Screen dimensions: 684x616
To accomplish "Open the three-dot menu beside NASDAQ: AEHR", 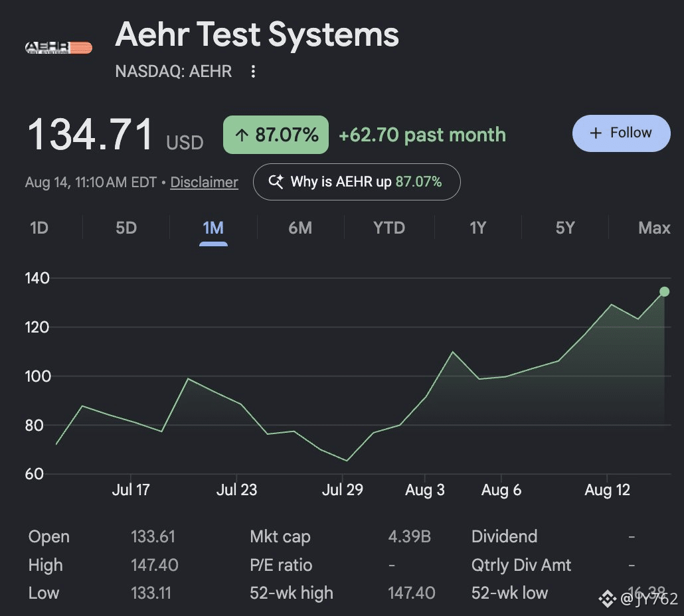I will (253, 72).
